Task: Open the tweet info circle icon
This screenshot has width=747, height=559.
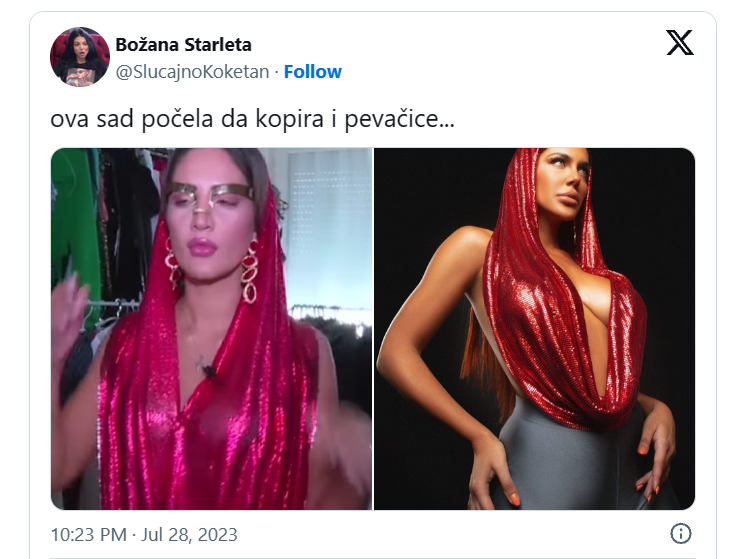Action: [x=680, y=533]
